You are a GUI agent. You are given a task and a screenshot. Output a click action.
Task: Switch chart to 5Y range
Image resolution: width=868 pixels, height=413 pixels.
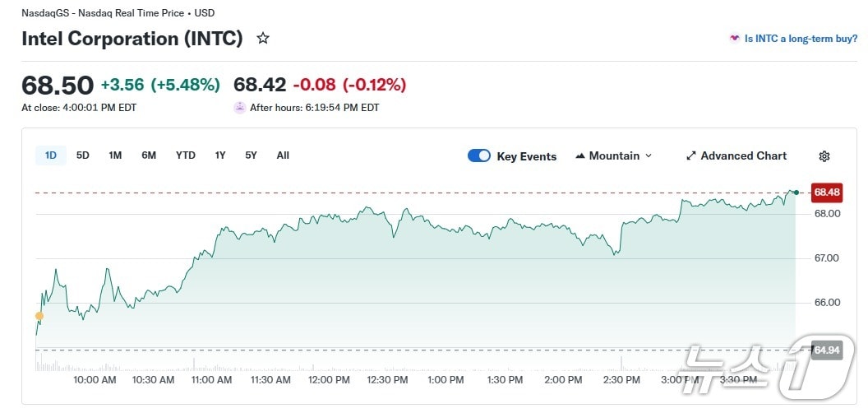click(251, 155)
